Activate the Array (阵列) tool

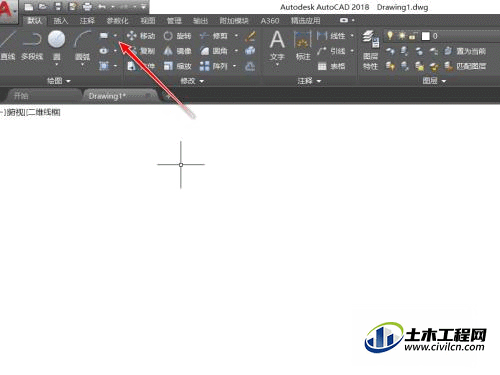click(x=213, y=66)
